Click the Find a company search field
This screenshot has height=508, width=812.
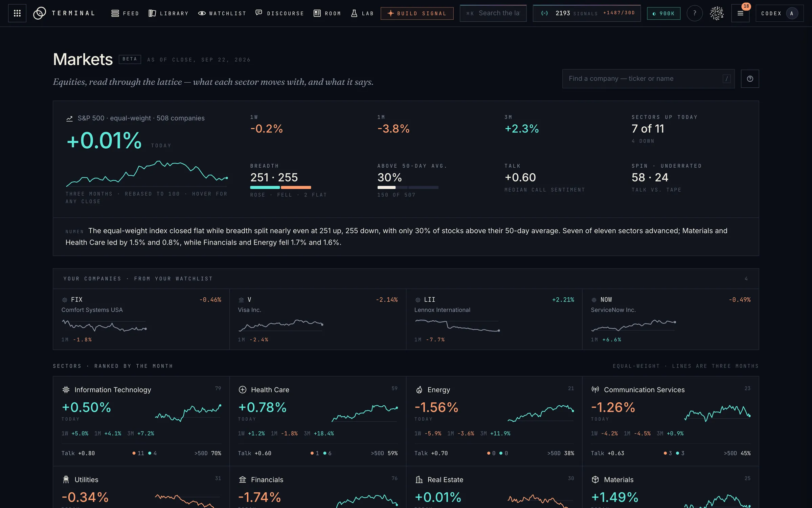pos(648,79)
